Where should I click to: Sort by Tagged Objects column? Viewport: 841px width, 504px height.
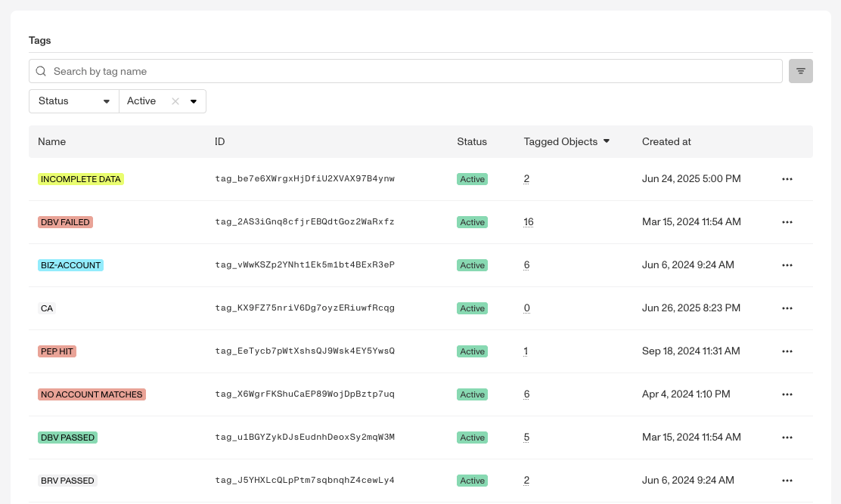pos(566,141)
